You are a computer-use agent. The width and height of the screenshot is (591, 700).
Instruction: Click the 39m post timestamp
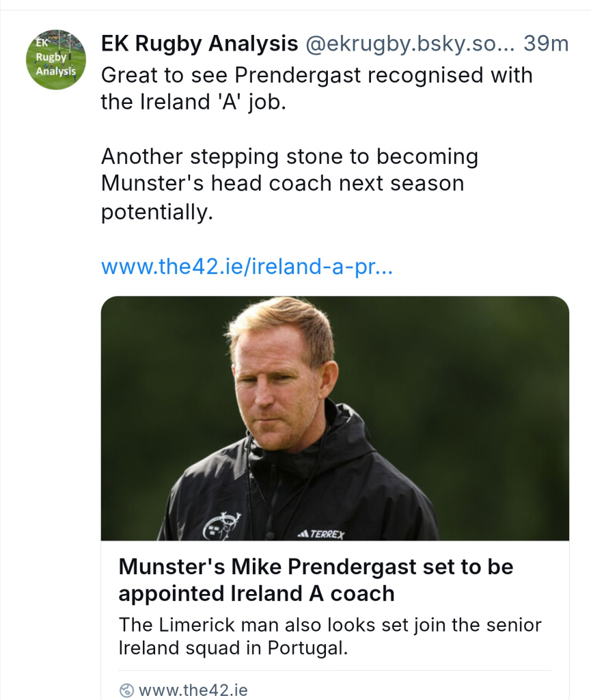[546, 44]
